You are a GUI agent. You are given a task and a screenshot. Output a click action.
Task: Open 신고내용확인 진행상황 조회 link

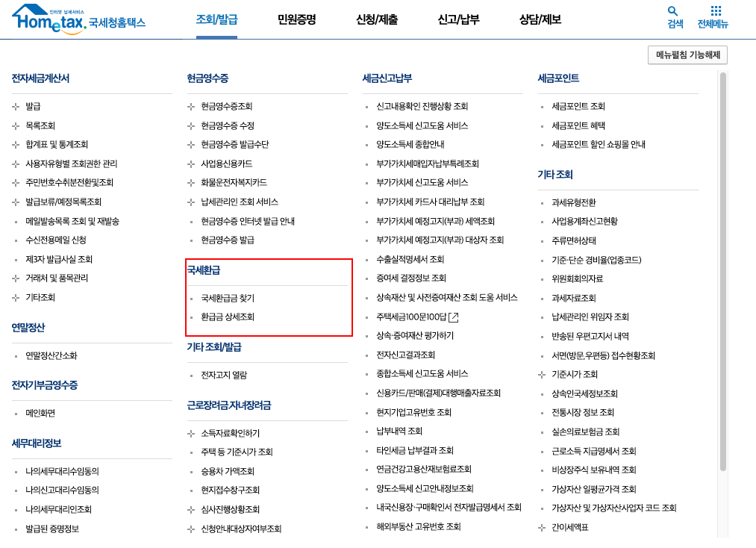tap(422, 107)
